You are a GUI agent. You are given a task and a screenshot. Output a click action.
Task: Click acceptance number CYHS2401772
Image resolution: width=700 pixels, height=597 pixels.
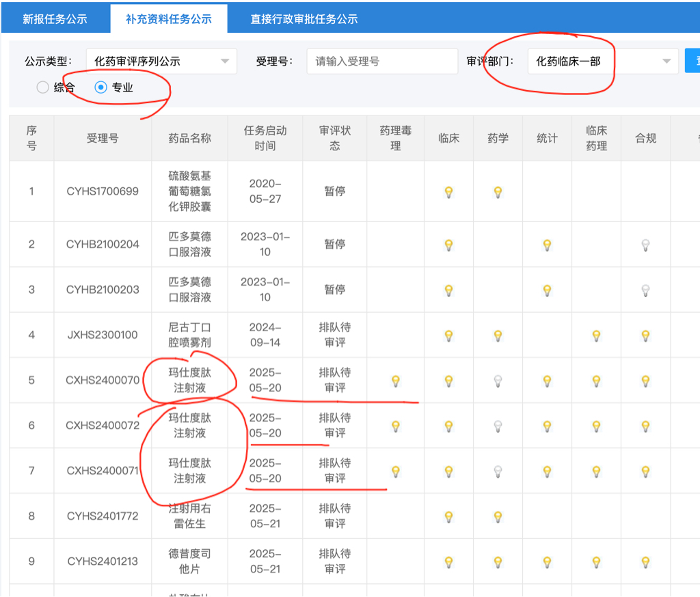(103, 516)
